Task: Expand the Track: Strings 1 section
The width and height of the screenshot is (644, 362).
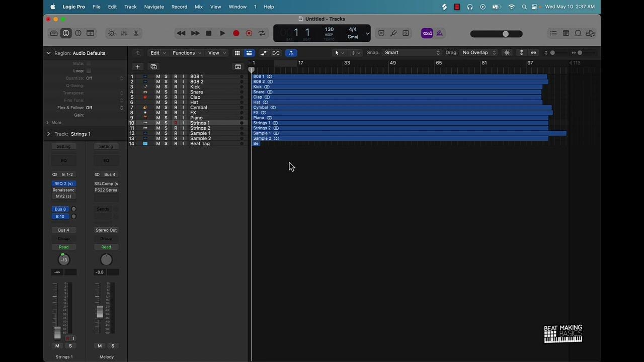Action: (x=49, y=134)
